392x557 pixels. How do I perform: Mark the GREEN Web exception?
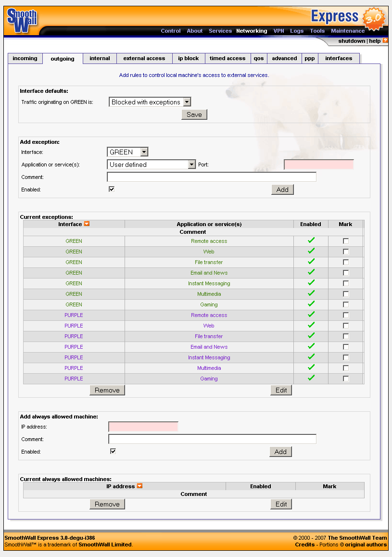pos(346,252)
